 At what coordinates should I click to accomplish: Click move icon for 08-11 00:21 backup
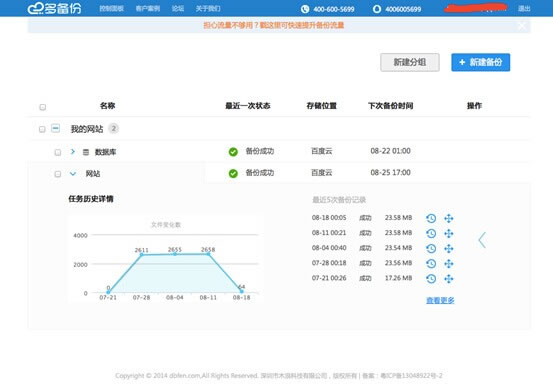click(x=449, y=233)
